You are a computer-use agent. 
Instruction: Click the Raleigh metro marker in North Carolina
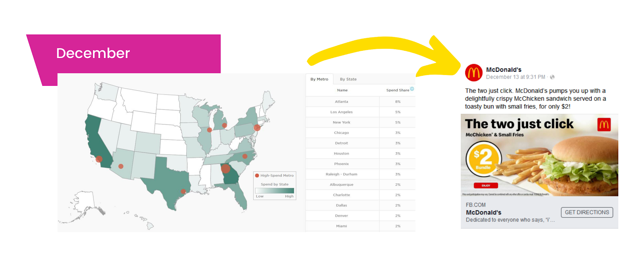245,156
